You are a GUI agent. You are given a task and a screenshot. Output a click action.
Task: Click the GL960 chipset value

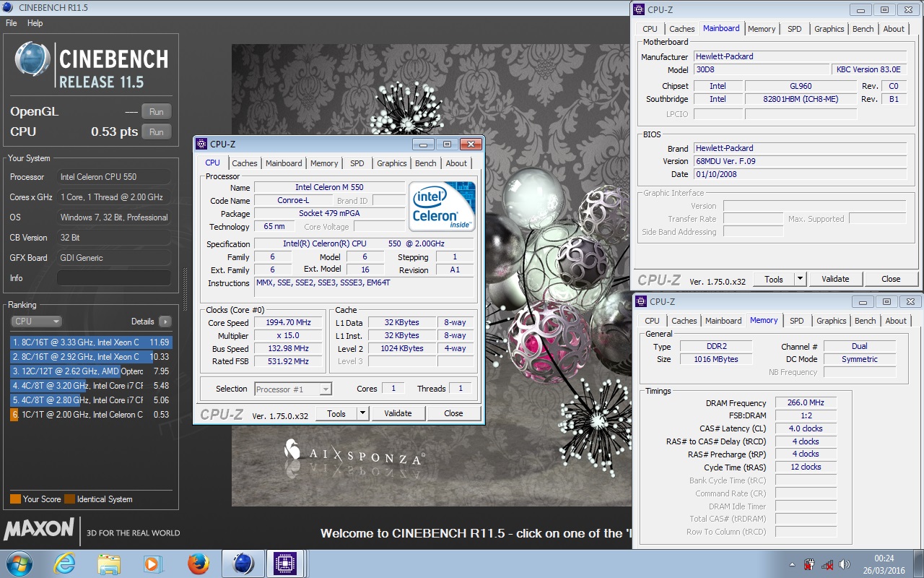[801, 86]
